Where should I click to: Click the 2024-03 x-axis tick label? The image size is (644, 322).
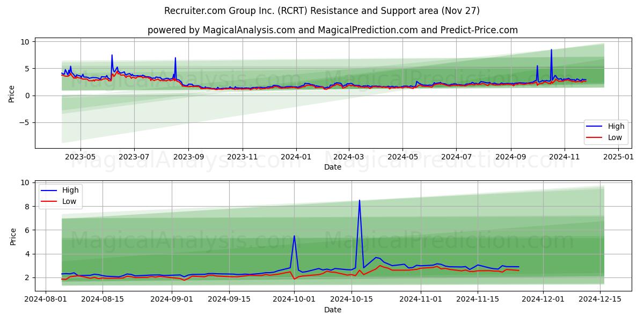point(349,157)
